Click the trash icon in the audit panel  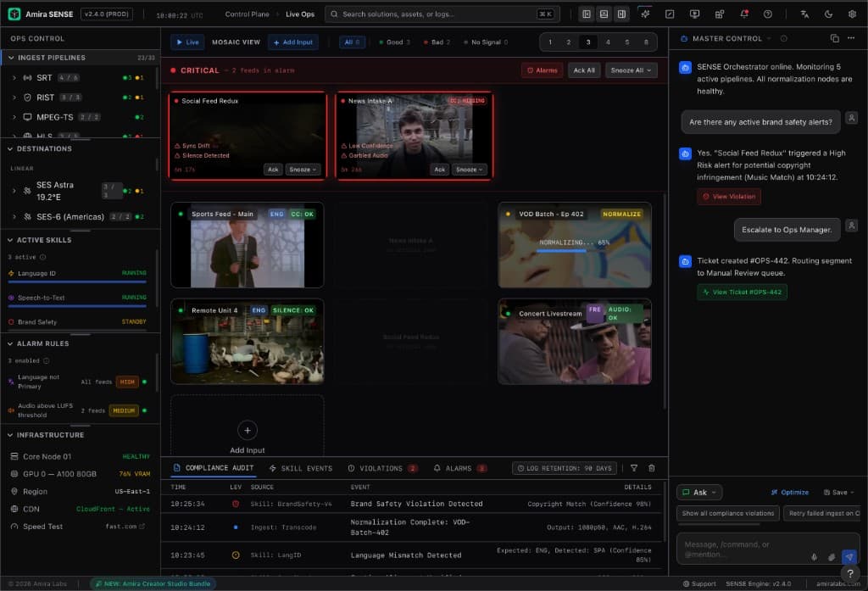point(652,468)
